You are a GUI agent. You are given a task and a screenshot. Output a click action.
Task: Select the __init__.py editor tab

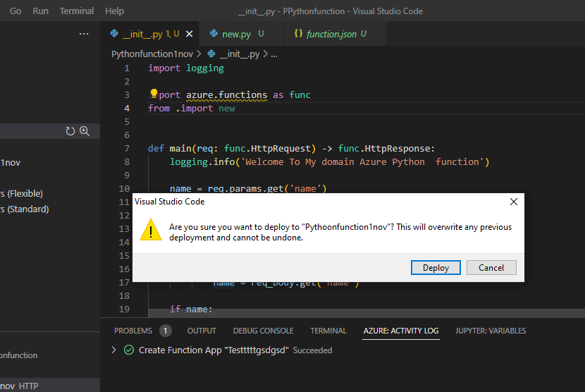tap(149, 34)
